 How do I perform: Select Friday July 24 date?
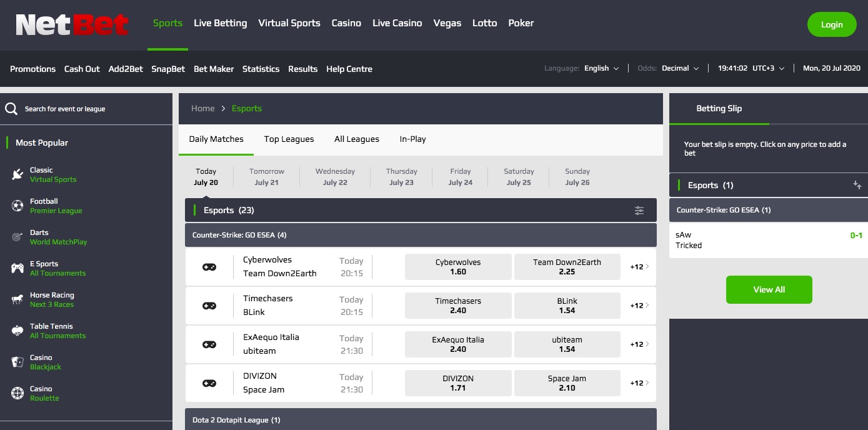[x=461, y=177]
